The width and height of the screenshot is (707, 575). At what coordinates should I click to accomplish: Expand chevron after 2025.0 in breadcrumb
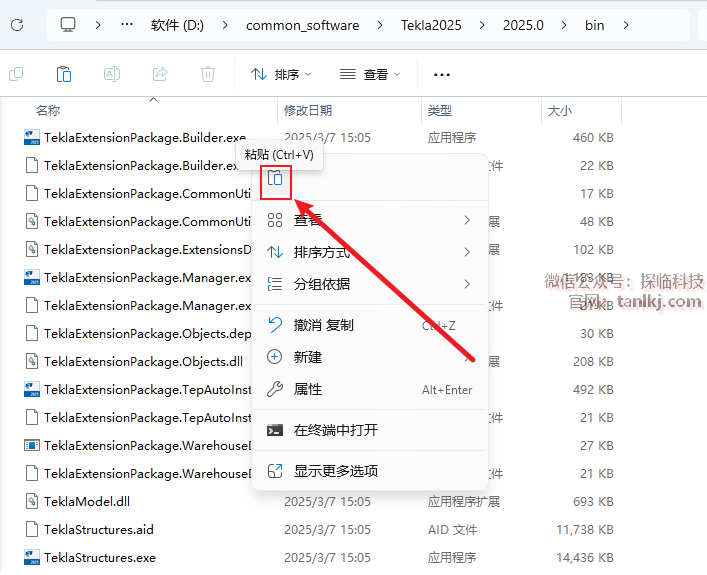tap(564, 25)
